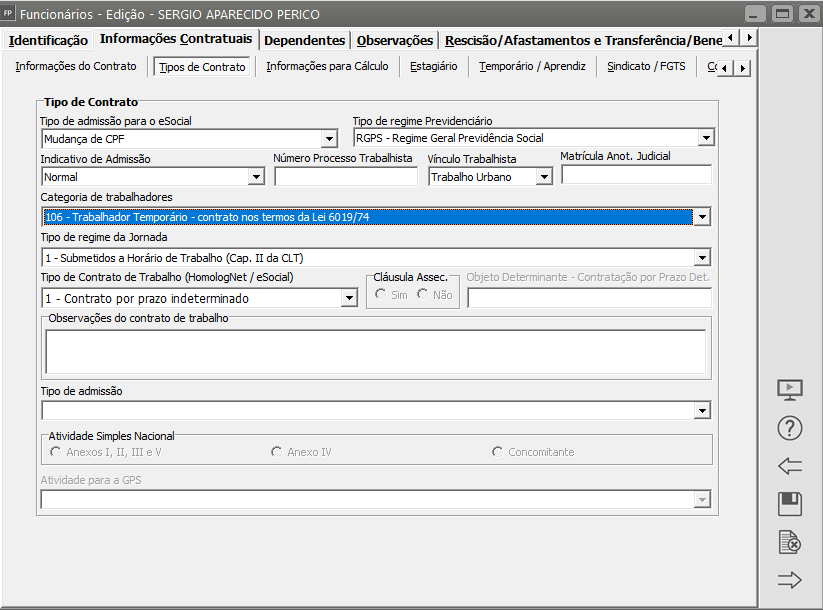This screenshot has width=823, height=610.
Task: Expand Vínculo Trabalhista dropdown
Action: point(543,177)
